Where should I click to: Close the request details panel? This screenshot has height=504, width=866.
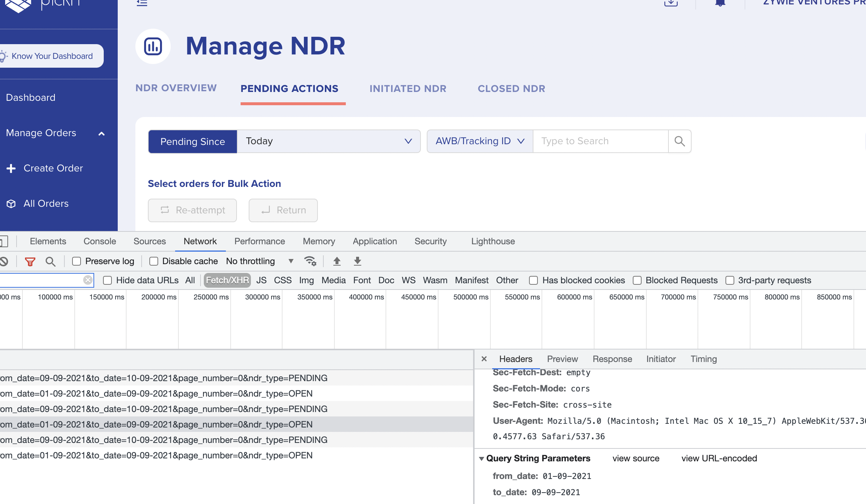pos(484,359)
